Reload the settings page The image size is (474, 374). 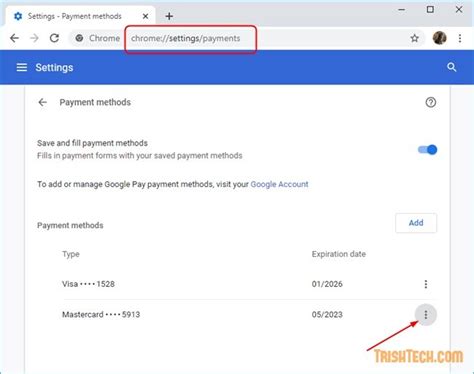coord(54,38)
